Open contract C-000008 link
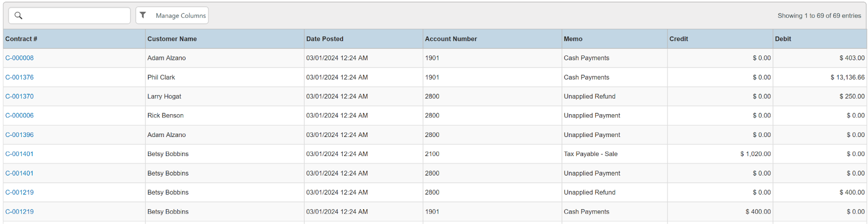Image resolution: width=868 pixels, height=224 pixels. (20, 58)
